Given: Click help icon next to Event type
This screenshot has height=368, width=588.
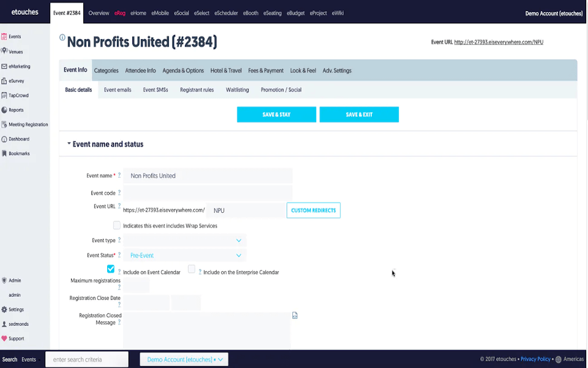Looking at the screenshot, I should (x=119, y=240).
